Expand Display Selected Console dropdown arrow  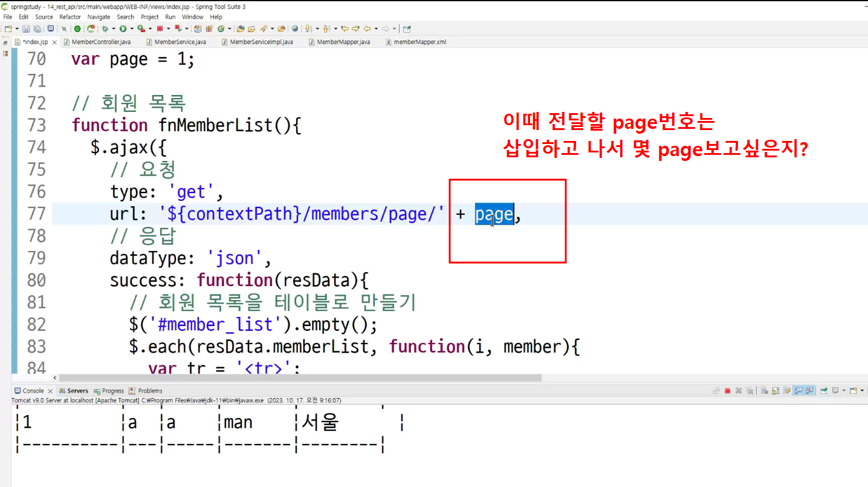[x=844, y=391]
